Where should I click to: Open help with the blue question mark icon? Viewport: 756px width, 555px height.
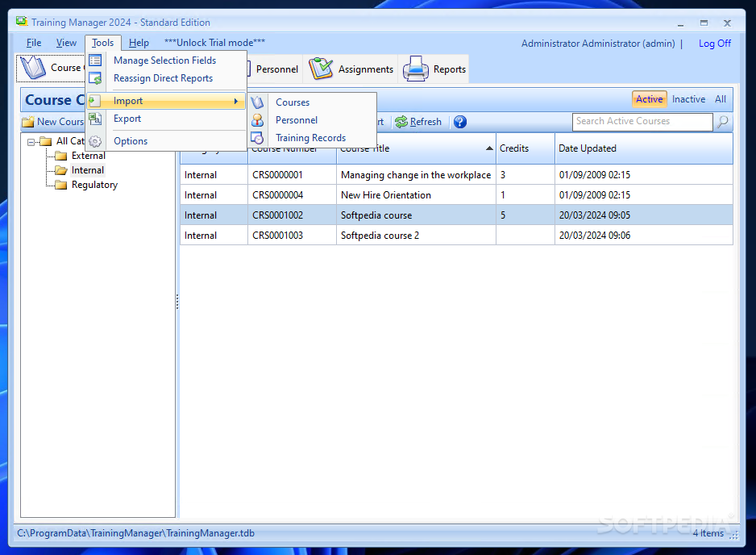[460, 122]
